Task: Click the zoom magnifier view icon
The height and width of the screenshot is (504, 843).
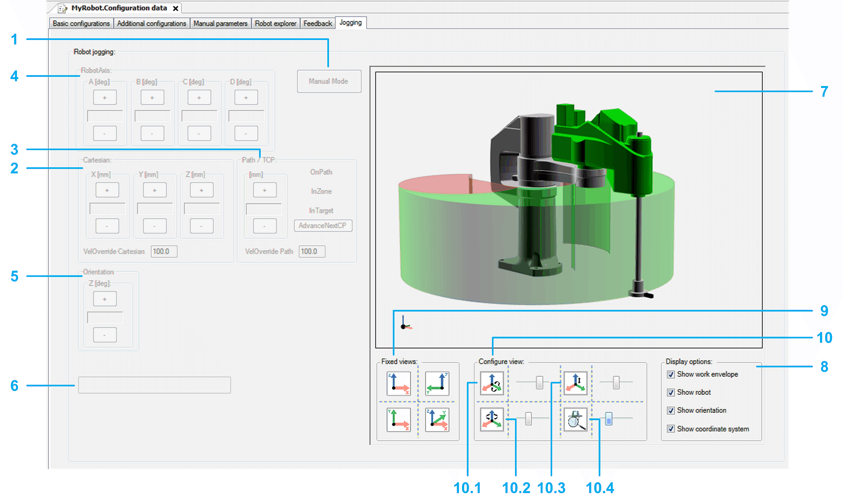Action: point(575,420)
